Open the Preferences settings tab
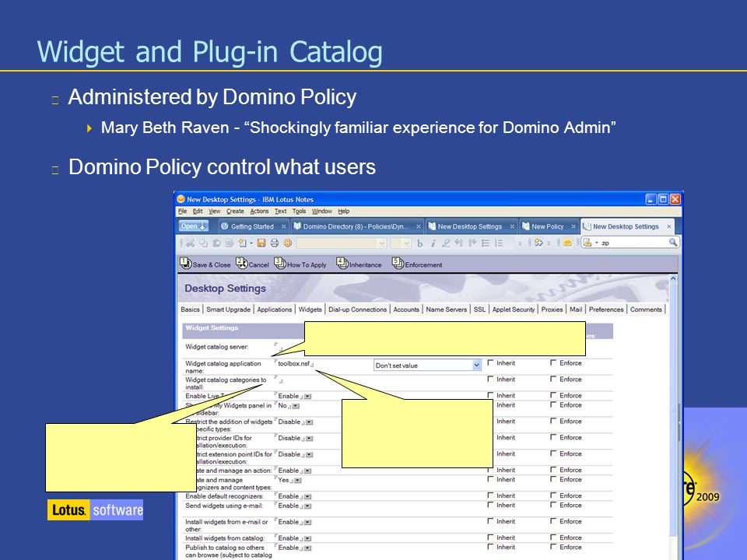This screenshot has height=560, width=747. (x=606, y=310)
